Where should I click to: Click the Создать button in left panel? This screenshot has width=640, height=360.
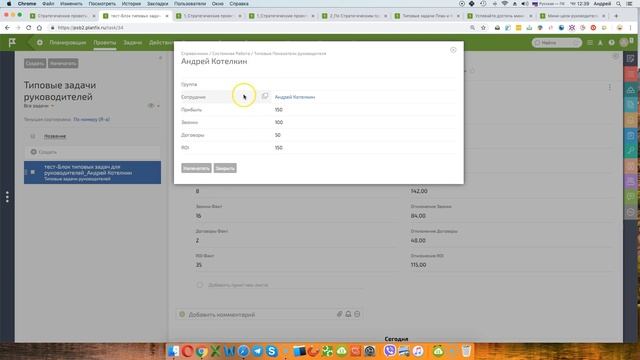pos(35,63)
